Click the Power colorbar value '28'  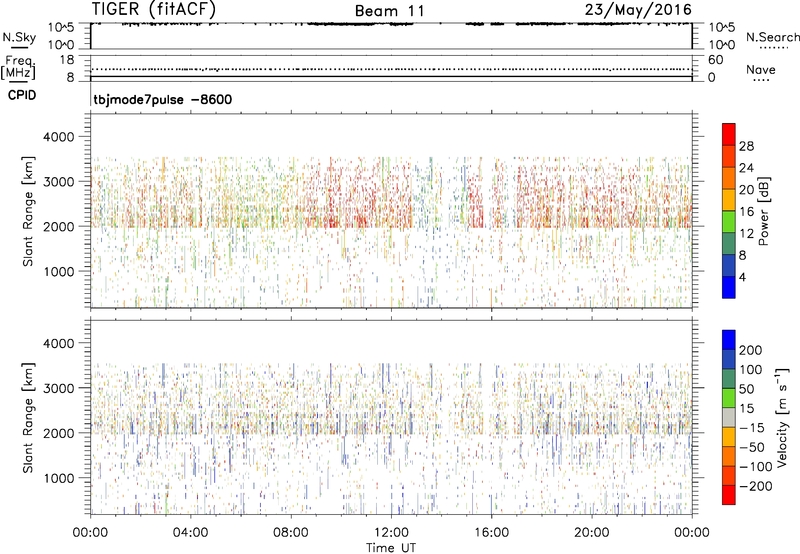(x=746, y=146)
